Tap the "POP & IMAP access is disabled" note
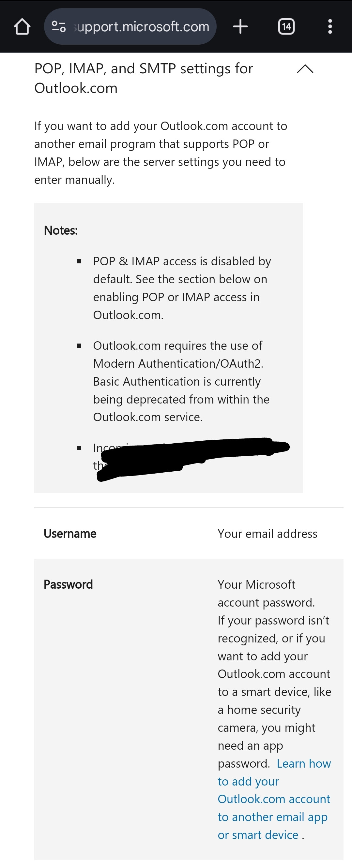352x868 pixels. point(182,288)
